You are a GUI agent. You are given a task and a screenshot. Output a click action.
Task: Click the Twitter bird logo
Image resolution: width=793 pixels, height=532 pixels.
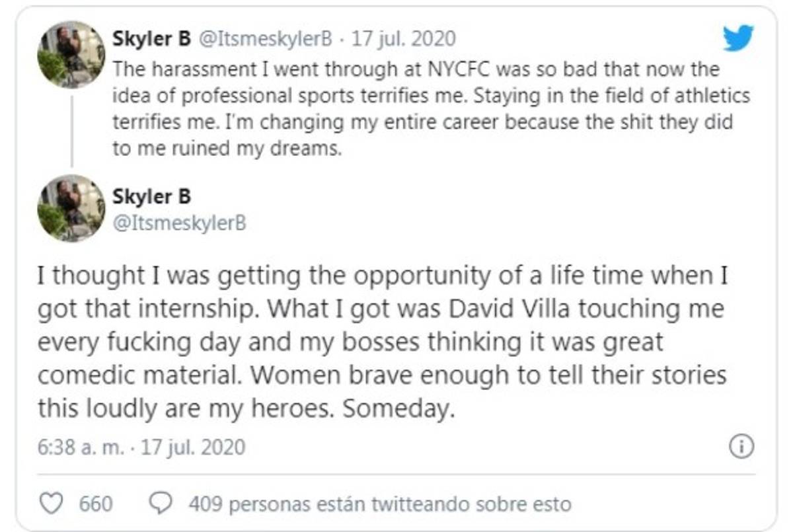point(737,38)
